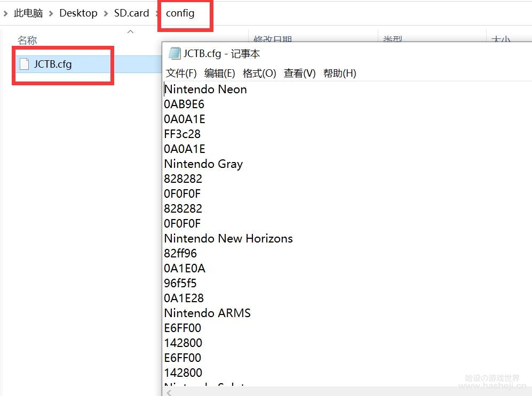Sort files by the 名称 column header
This screenshot has width=532, height=396.
click(27, 41)
